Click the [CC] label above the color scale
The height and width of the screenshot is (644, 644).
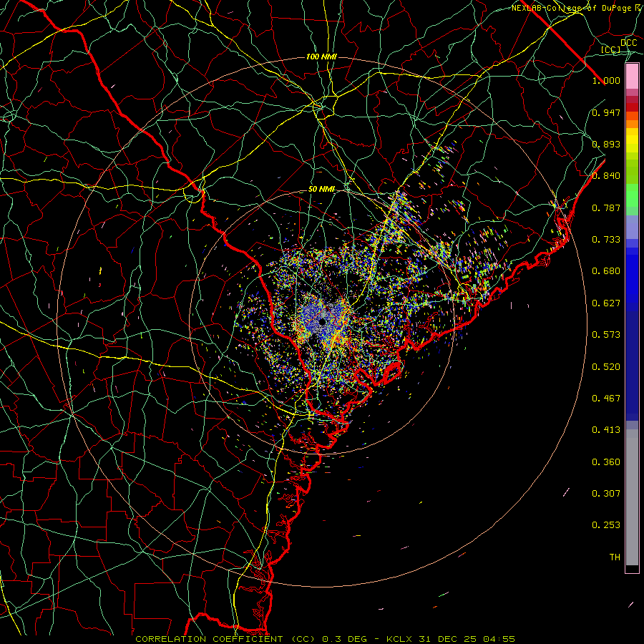point(611,50)
